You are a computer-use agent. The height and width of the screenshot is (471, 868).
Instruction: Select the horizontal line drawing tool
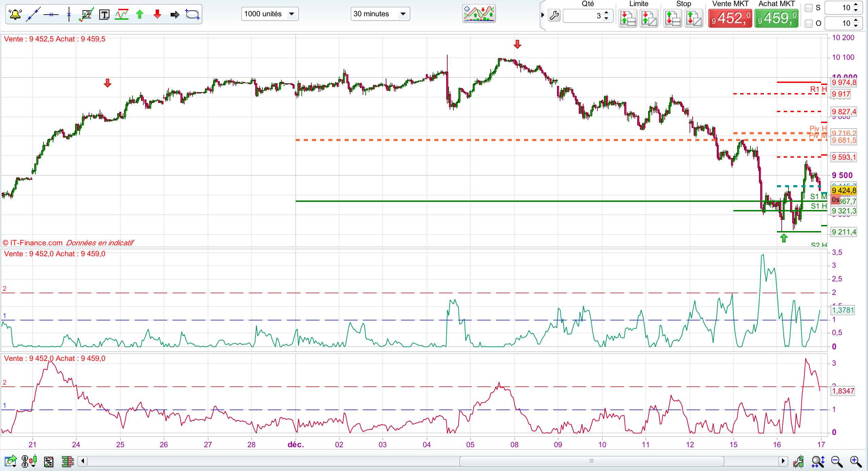(51, 14)
